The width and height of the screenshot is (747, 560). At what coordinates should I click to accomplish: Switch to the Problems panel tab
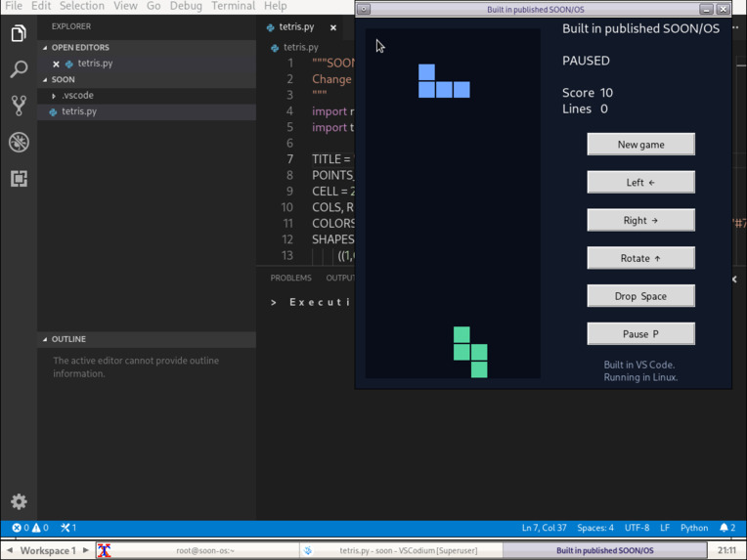[290, 279]
